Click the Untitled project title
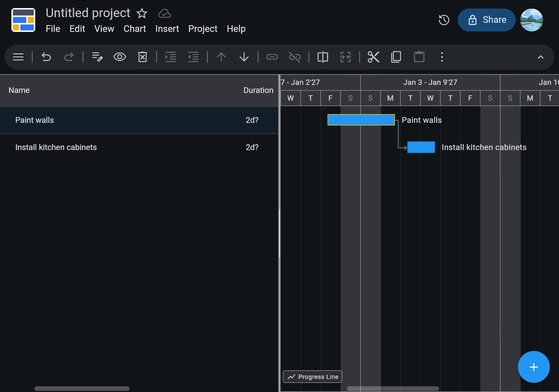 tap(88, 13)
